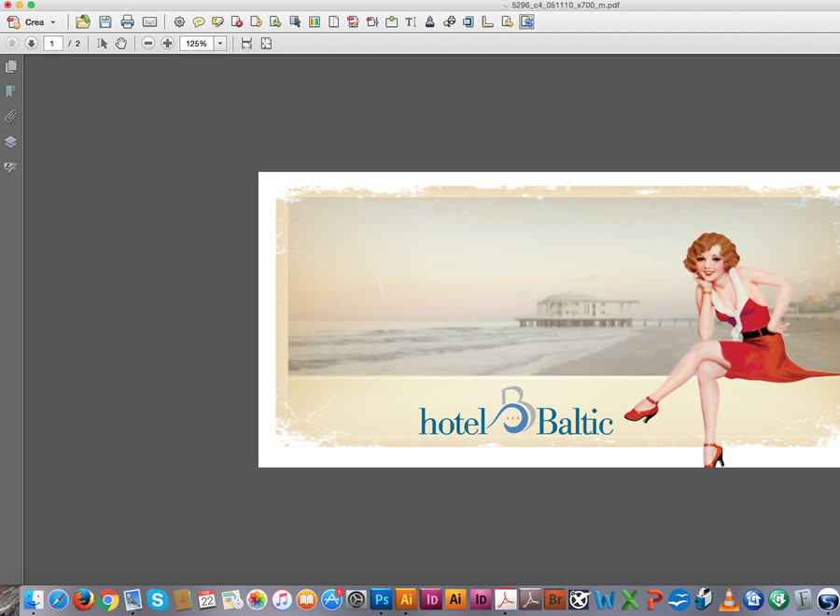Expand the 125% zoom level dropdown
Screen dimensions: 840x616
(x=220, y=44)
